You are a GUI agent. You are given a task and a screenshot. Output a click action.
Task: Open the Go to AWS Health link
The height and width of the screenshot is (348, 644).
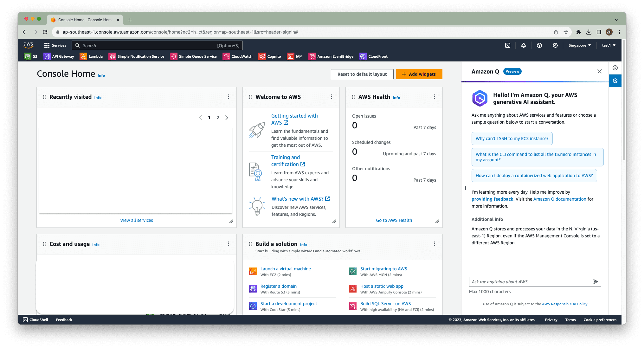tap(394, 220)
